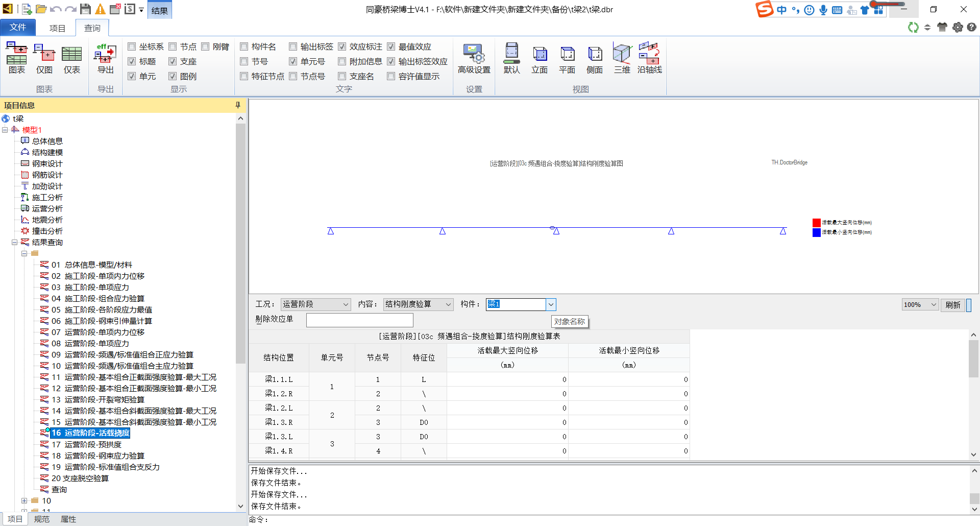Click the 刷新 refresh button

tap(952, 305)
